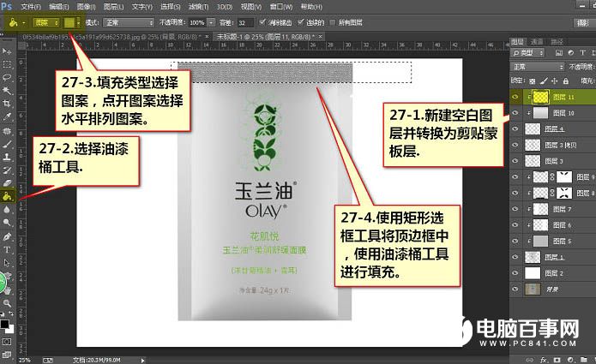
Task: Open the fill type 图案 dropdown
Action: click(45, 23)
